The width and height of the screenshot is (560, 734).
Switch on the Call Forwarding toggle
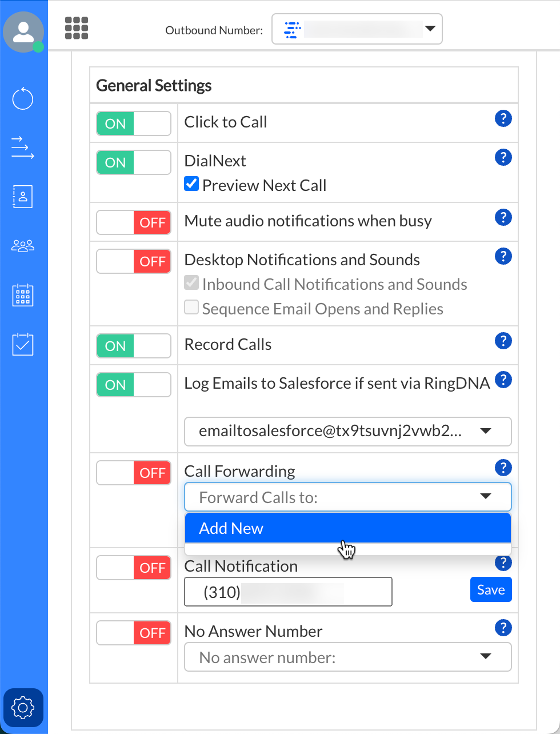click(x=134, y=473)
